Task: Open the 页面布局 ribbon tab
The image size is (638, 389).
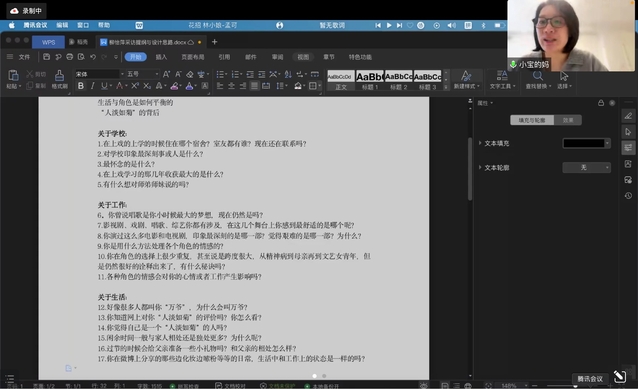Action: pyautogui.click(x=192, y=57)
